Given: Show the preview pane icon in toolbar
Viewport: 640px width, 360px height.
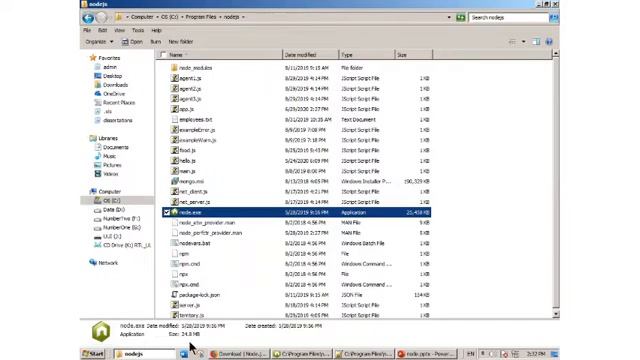Looking at the screenshot, I should (536, 42).
